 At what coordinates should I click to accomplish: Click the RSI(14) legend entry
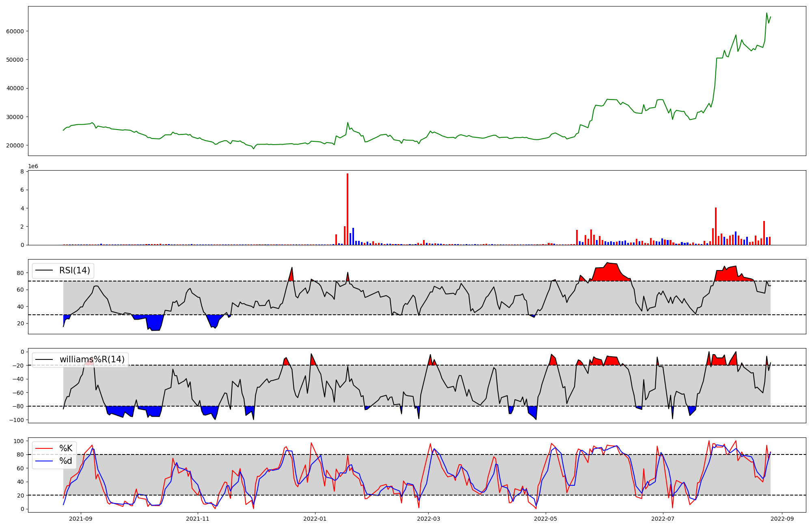click(x=75, y=270)
